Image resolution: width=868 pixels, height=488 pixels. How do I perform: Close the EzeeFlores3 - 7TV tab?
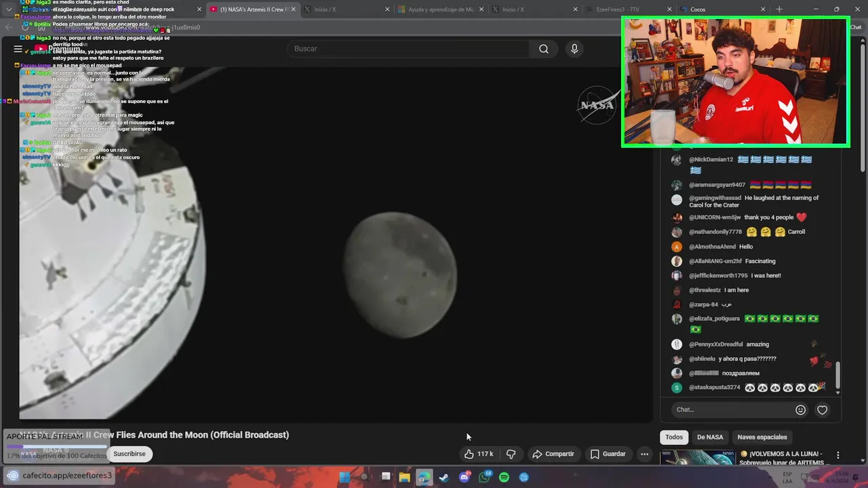tap(669, 9)
